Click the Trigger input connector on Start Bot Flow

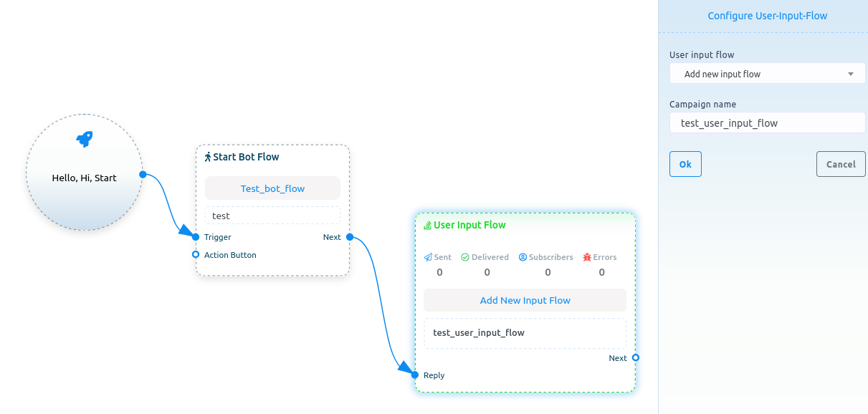(x=196, y=237)
